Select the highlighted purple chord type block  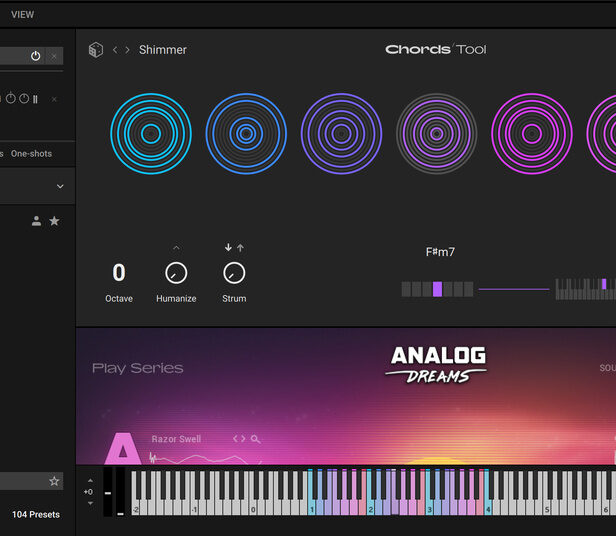(437, 289)
